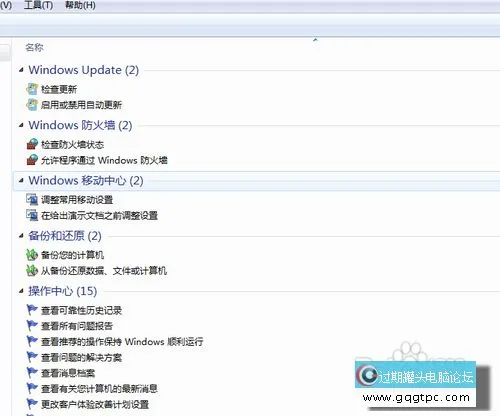Select the Windows 防火墙 (2) group heading

(x=80, y=125)
